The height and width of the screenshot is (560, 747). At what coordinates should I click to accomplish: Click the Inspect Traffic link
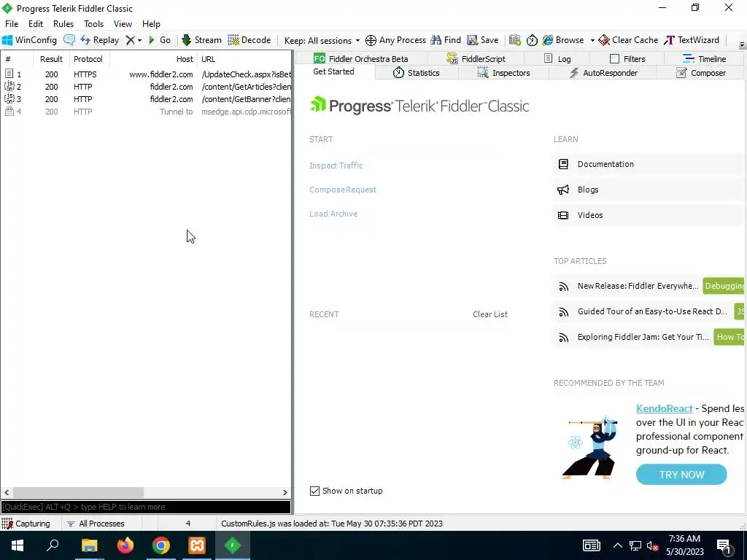(336, 166)
